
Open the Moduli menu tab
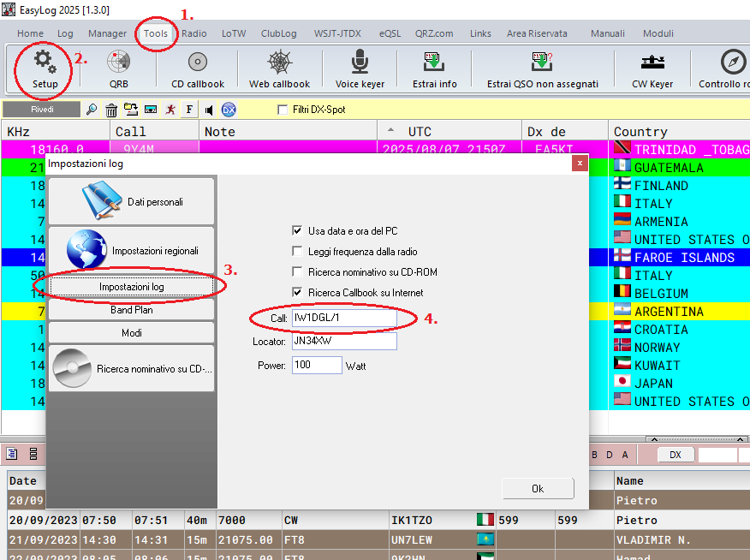[x=658, y=33]
